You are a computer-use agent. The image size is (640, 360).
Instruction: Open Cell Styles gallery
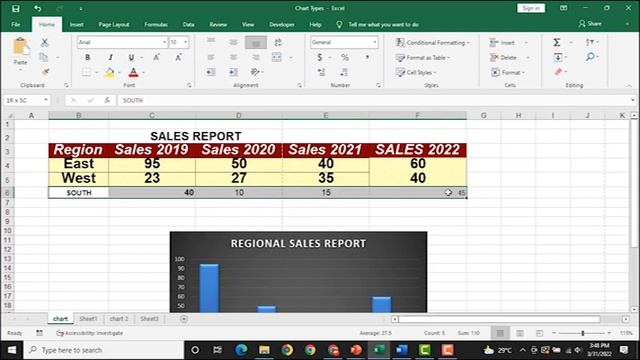(x=416, y=72)
